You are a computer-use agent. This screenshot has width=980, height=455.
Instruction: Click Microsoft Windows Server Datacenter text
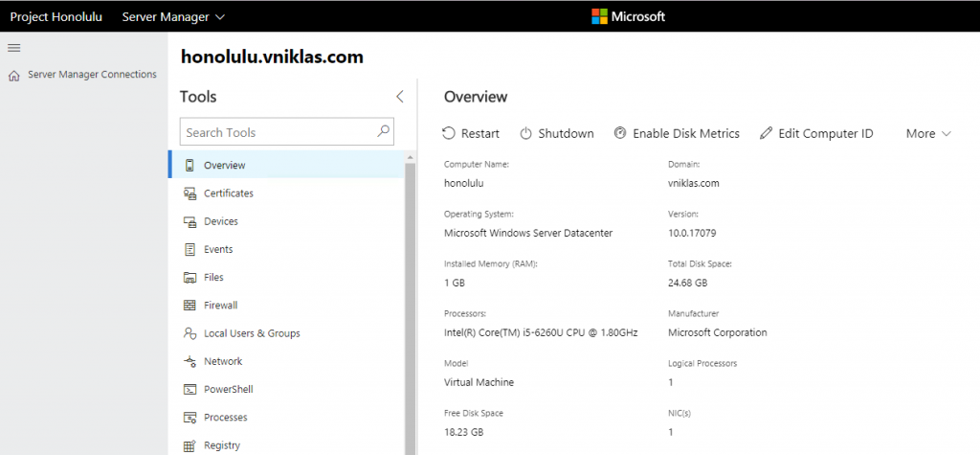(528, 233)
